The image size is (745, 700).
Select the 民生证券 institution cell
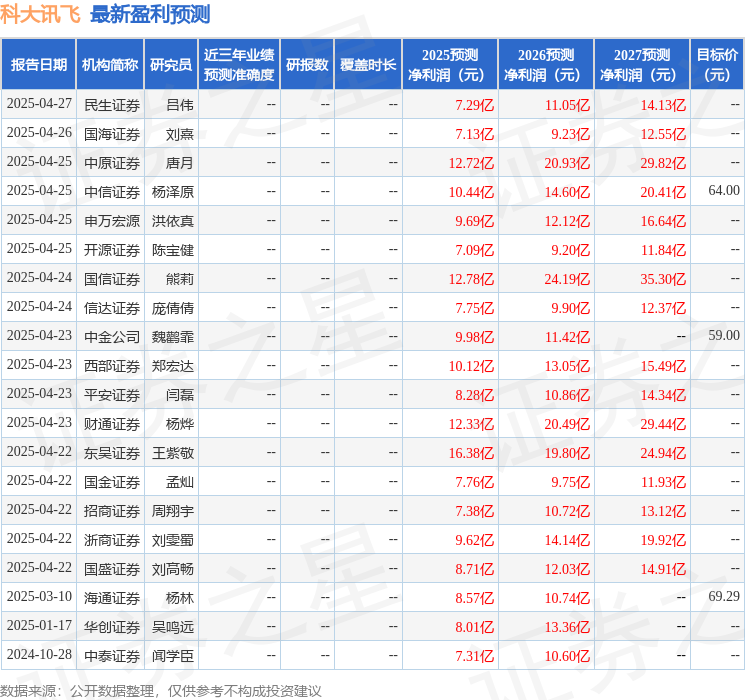pos(112,104)
